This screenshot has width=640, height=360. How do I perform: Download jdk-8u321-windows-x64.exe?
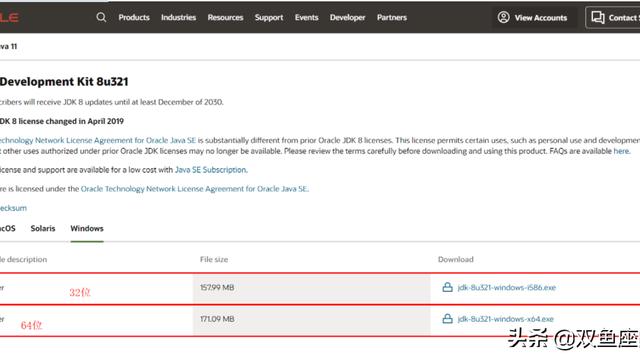pos(505,319)
